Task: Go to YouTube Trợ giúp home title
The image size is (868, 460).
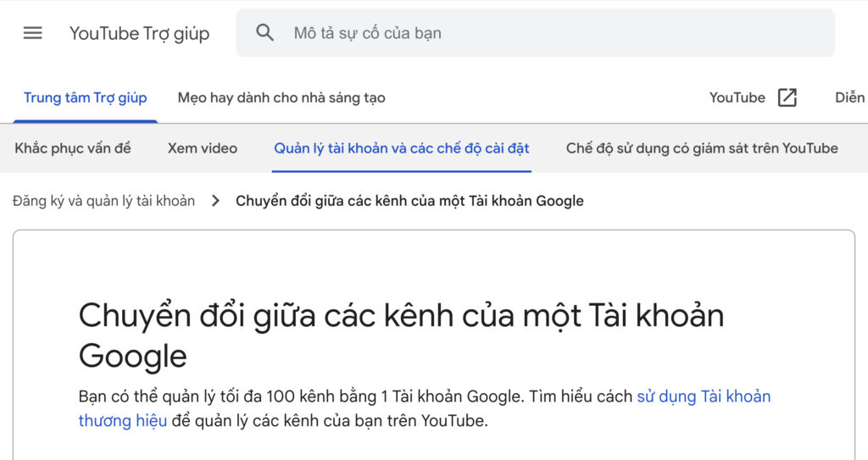Action: pyautogui.click(x=140, y=33)
